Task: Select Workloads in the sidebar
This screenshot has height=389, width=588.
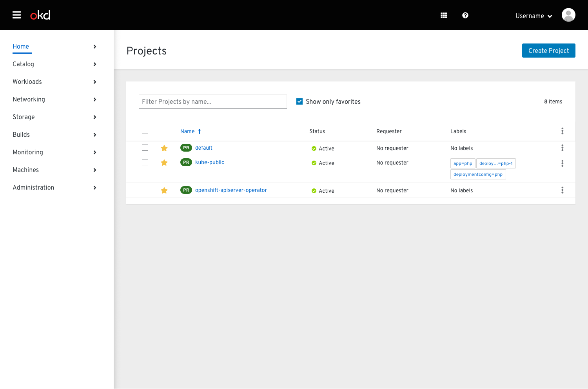Action: (x=27, y=81)
